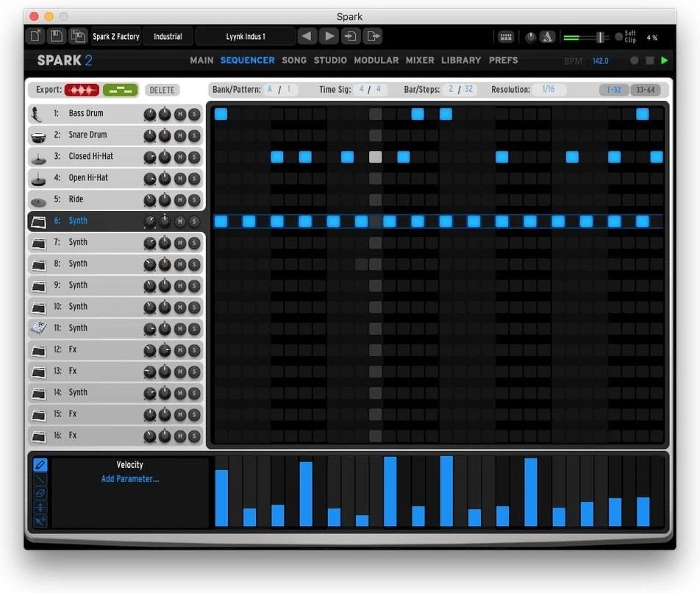This screenshot has width=700, height=593.
Task: Load the next kit with the right arrow
Action: [x=329, y=36]
